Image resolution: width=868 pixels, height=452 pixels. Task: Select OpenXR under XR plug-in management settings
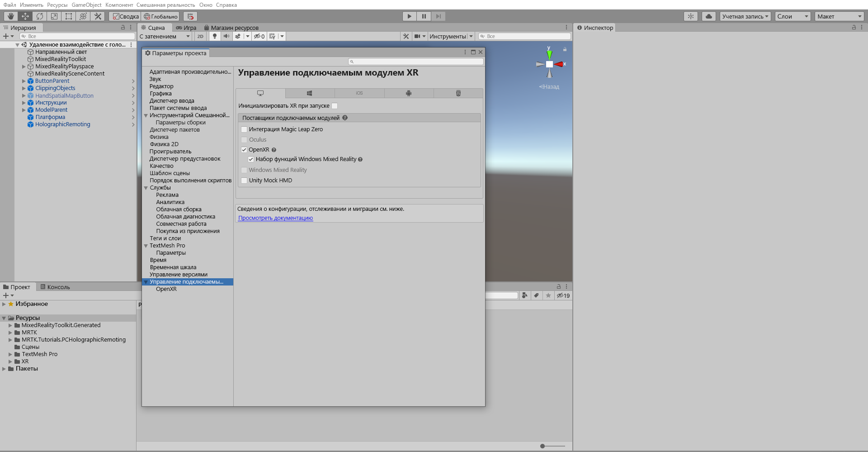(x=166, y=289)
